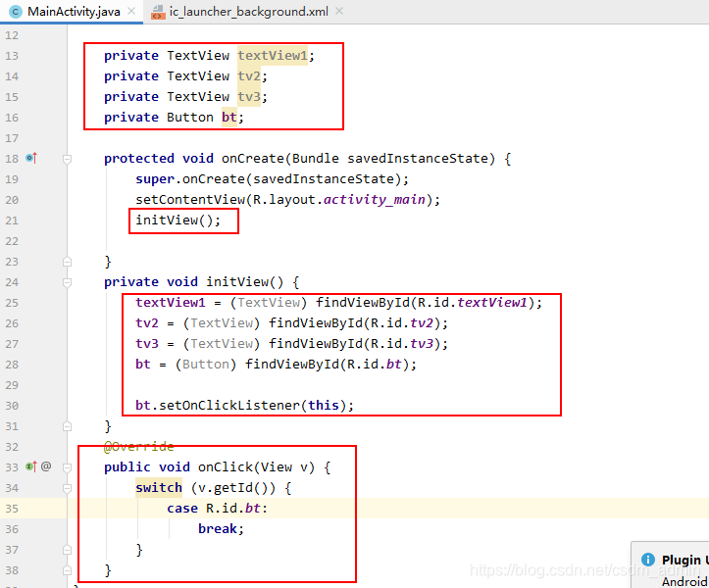Image resolution: width=709 pixels, height=588 pixels.
Task: Click the fold end marker on line 38
Action: [x=67, y=570]
